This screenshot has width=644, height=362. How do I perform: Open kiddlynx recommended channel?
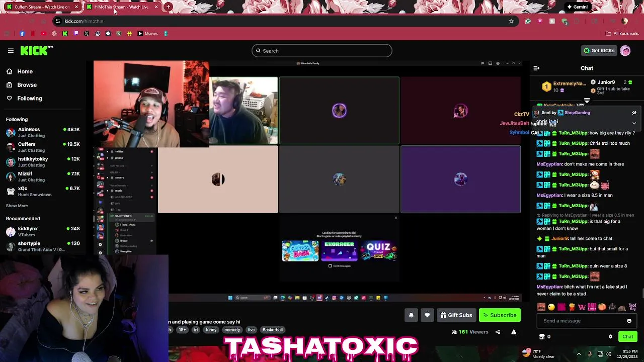[43, 231]
